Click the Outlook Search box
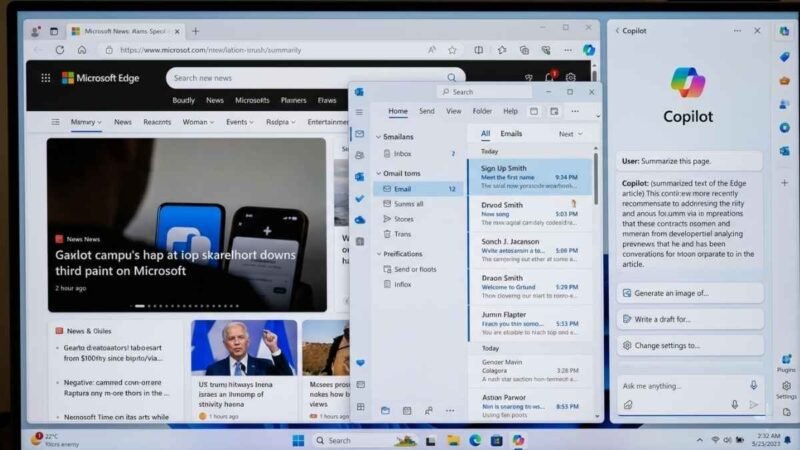This screenshot has height=450, width=800. pos(485,92)
